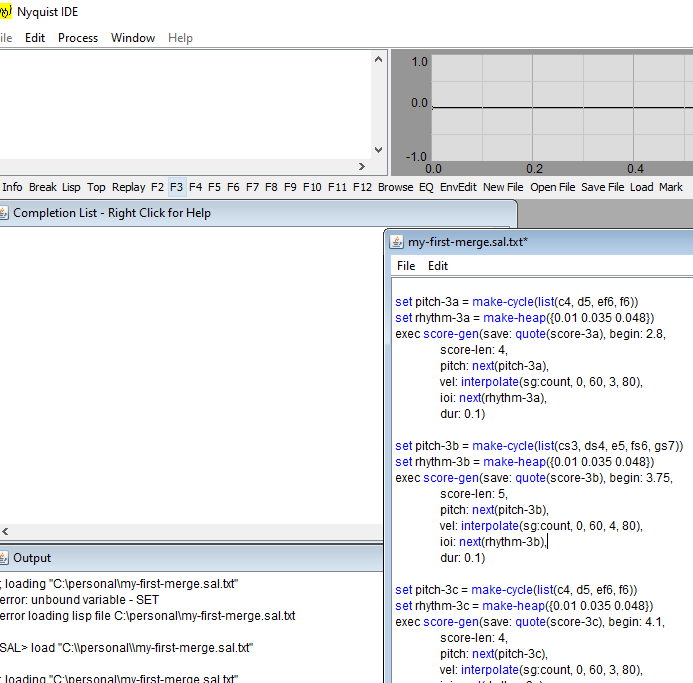Click 'pitch: next(pitch-3a),' editor line

[494, 366]
